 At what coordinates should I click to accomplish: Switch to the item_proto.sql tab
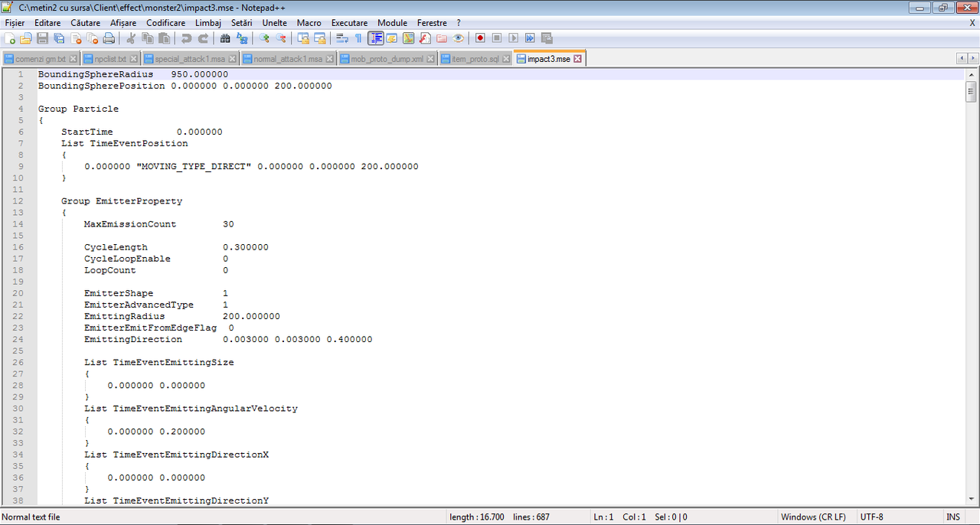[x=476, y=59]
